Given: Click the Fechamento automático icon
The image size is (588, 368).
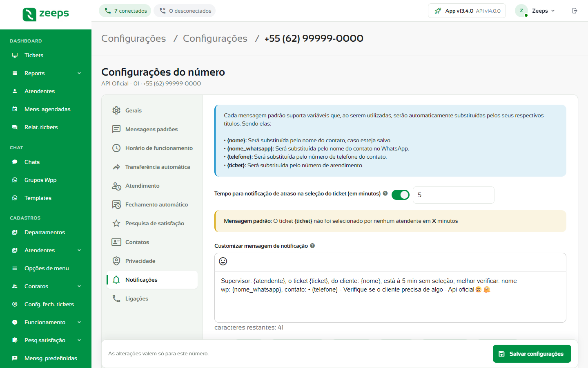Looking at the screenshot, I should coord(116,204).
